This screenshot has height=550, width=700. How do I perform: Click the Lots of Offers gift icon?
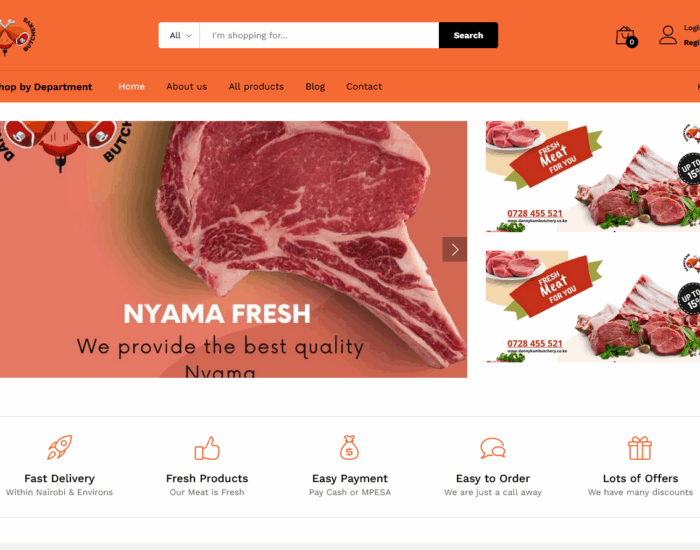640,448
